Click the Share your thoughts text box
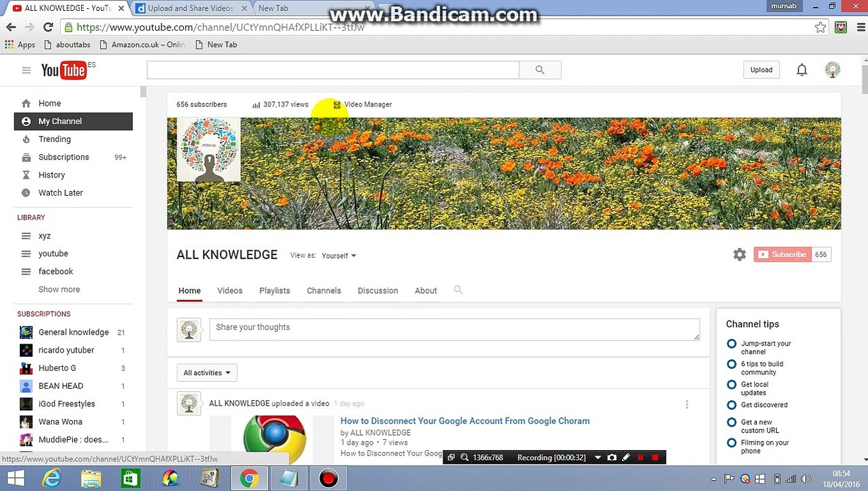This screenshot has width=868, height=491. click(454, 329)
